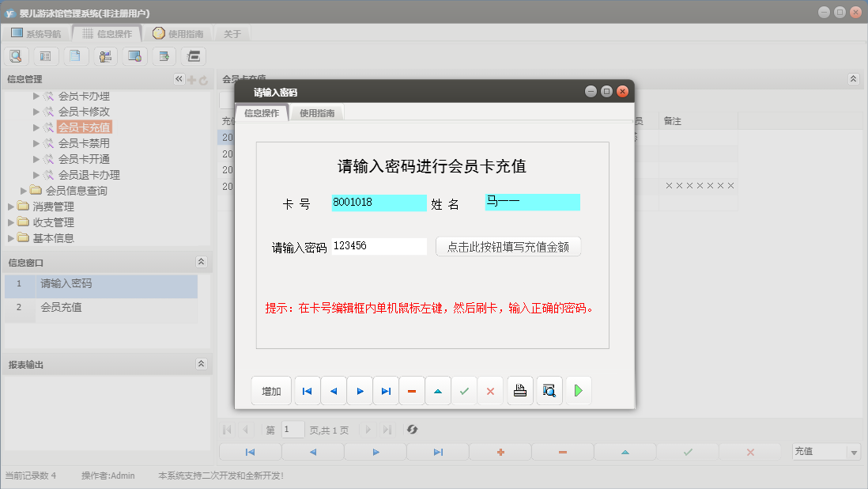Image resolution: width=868 pixels, height=489 pixels.
Task: Open print preview in the dialog toolbar
Action: coord(549,390)
